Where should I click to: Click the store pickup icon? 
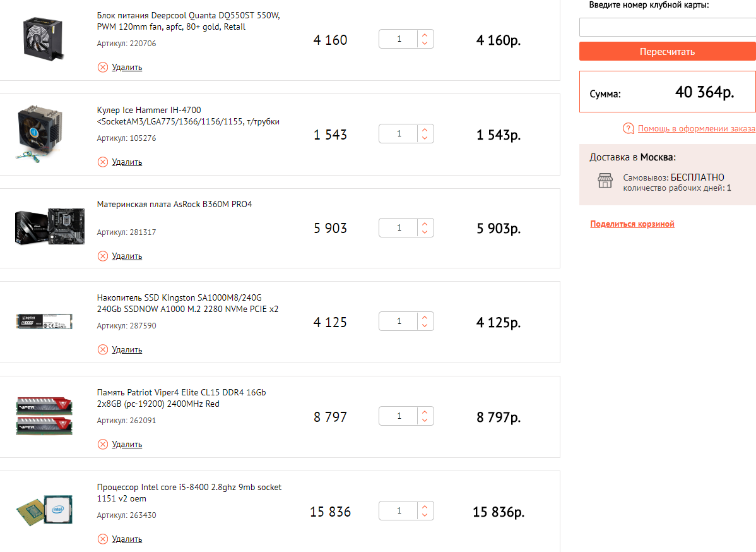(x=605, y=181)
